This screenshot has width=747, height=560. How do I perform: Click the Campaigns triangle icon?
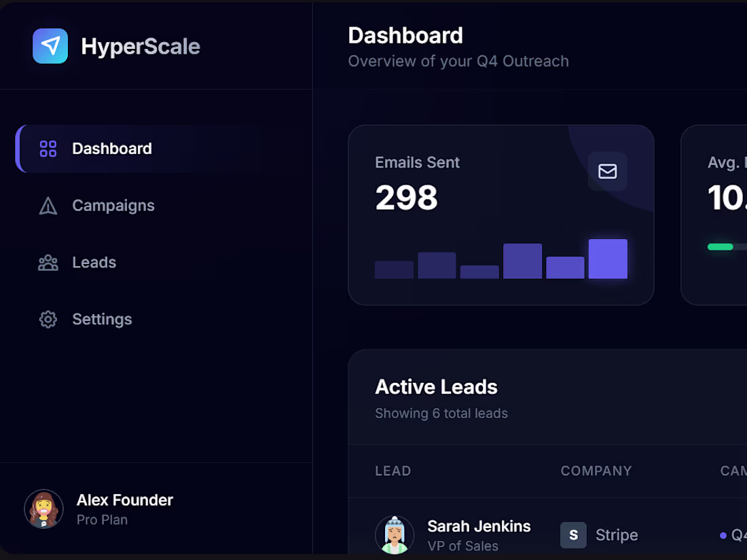click(x=48, y=206)
